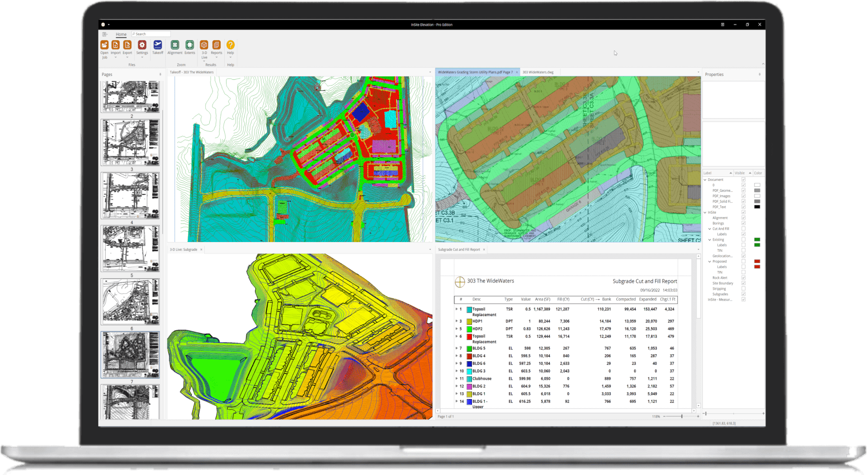Toggle visibility of Borings layer
This screenshot has height=475, width=868.
click(743, 223)
